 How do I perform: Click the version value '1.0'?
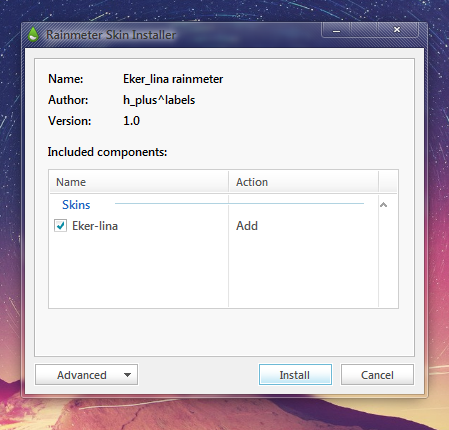131,121
